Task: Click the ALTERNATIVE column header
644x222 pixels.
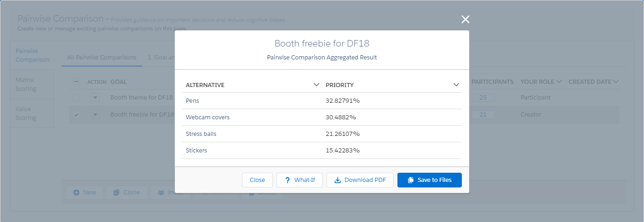Action: point(205,85)
